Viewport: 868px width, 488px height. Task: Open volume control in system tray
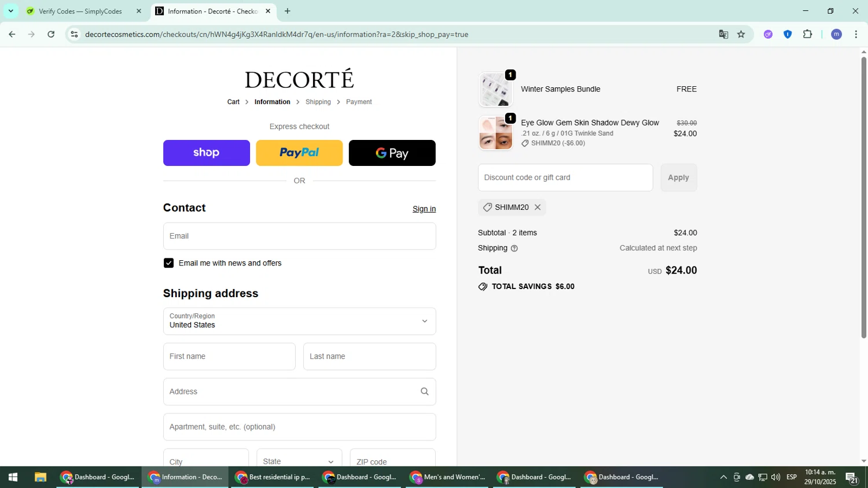click(775, 477)
